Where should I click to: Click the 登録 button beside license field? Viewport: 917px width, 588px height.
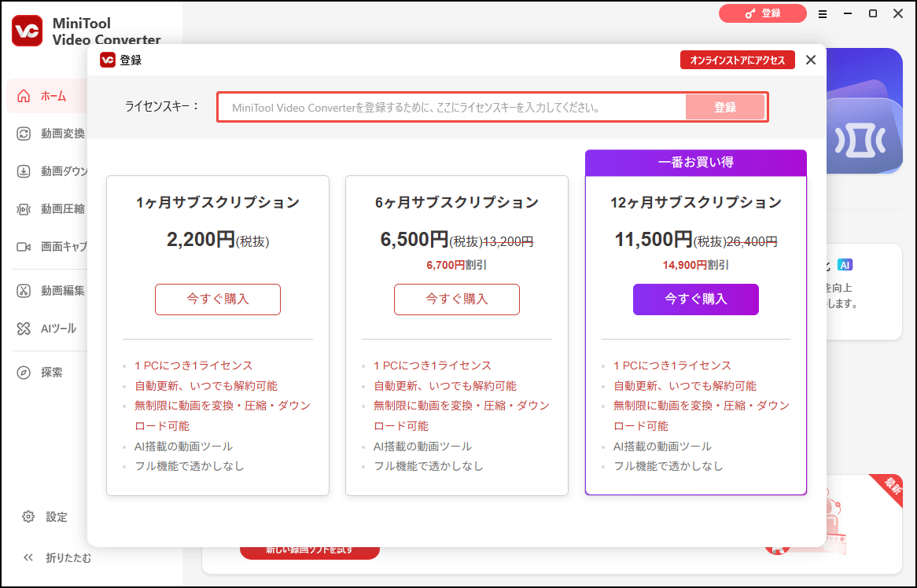click(725, 107)
